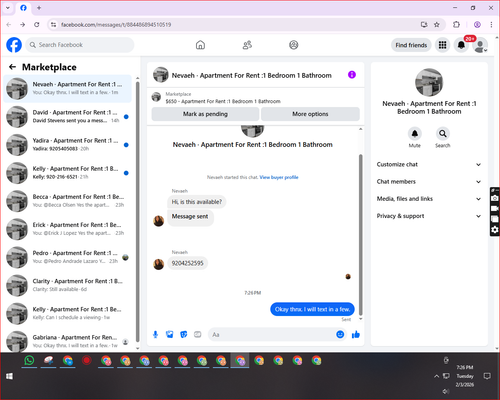Click the 'Hi, is this available?' message
500x400 pixels.
pos(196,202)
